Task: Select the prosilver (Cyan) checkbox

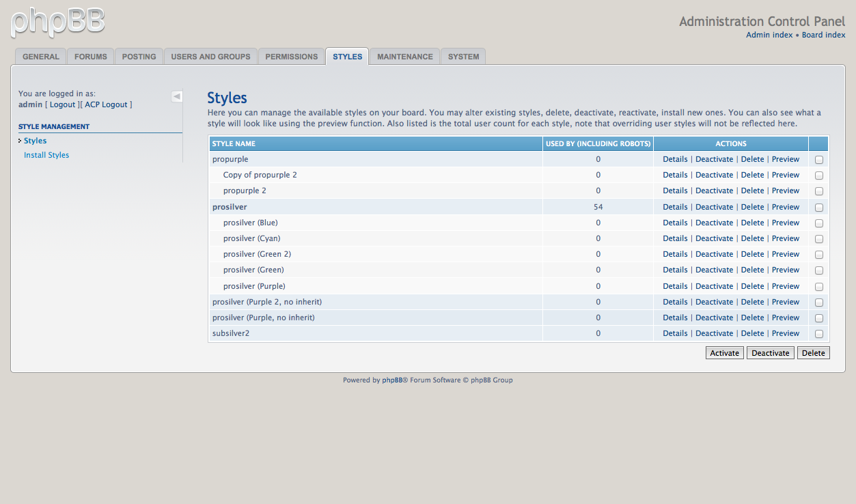Action: pyautogui.click(x=819, y=239)
